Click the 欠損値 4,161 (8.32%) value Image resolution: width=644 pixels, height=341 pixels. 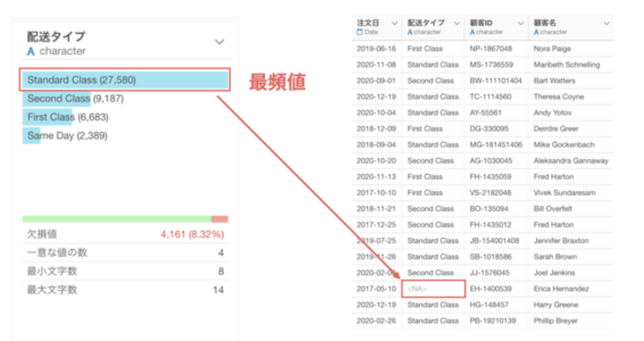pyautogui.click(x=193, y=234)
